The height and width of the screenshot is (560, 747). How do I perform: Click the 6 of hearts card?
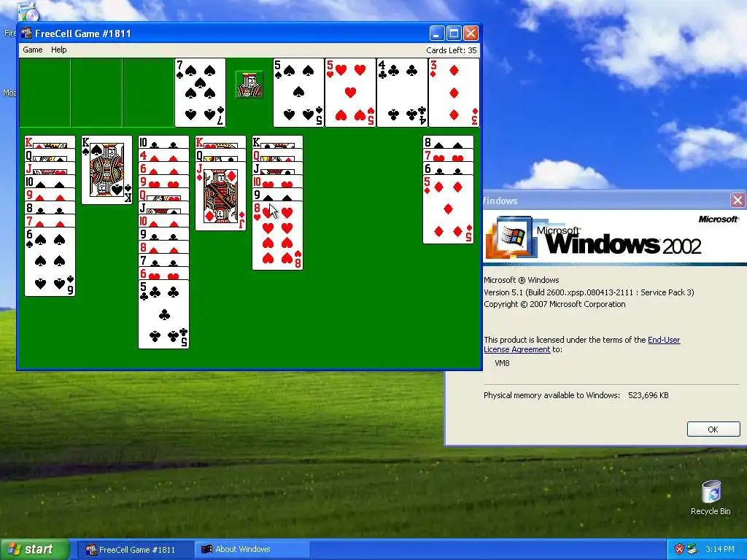pyautogui.click(x=163, y=273)
